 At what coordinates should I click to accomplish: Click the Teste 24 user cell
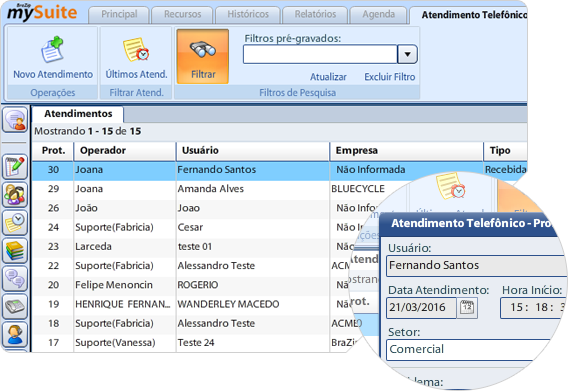(x=196, y=342)
